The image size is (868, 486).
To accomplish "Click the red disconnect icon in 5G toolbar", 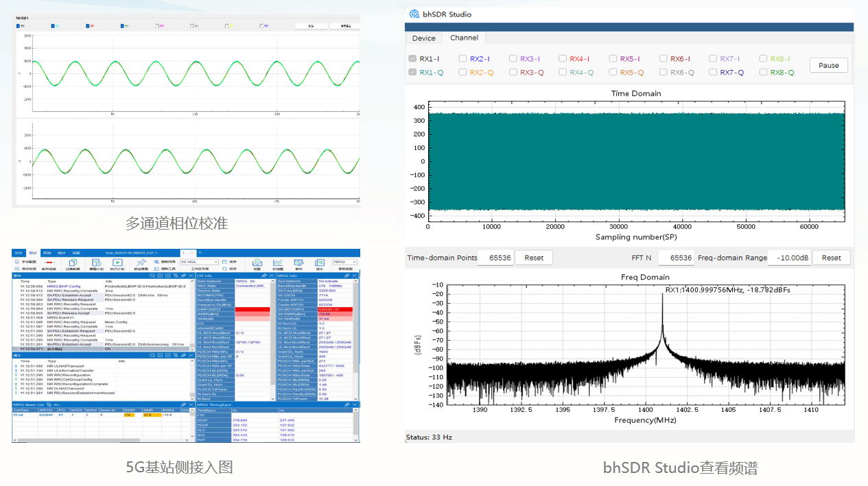I will pyautogui.click(x=49, y=262).
